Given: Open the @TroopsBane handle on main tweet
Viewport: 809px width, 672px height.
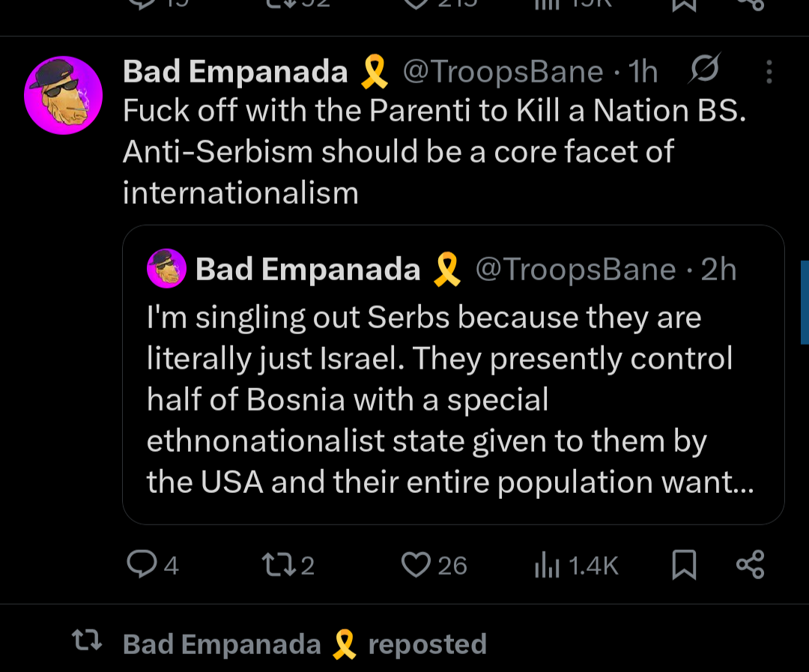Looking at the screenshot, I should (503, 72).
